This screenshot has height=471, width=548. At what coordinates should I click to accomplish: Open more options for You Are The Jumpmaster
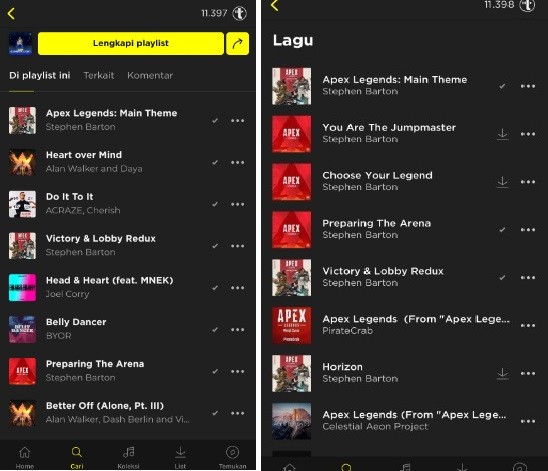[528, 134]
